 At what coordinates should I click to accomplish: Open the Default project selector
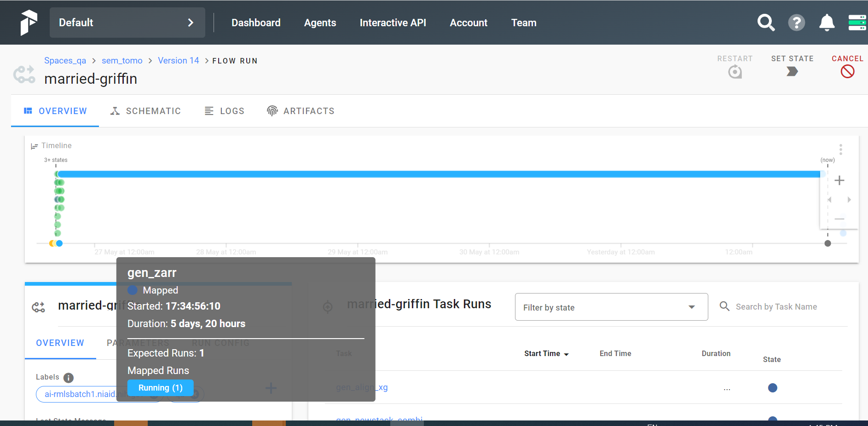pyautogui.click(x=127, y=22)
